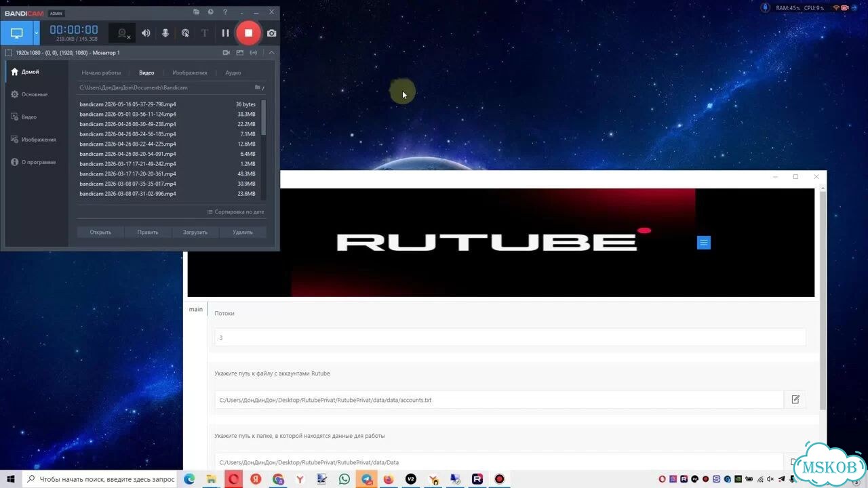Click the Править button
This screenshot has height=488, width=868.
[x=148, y=232]
